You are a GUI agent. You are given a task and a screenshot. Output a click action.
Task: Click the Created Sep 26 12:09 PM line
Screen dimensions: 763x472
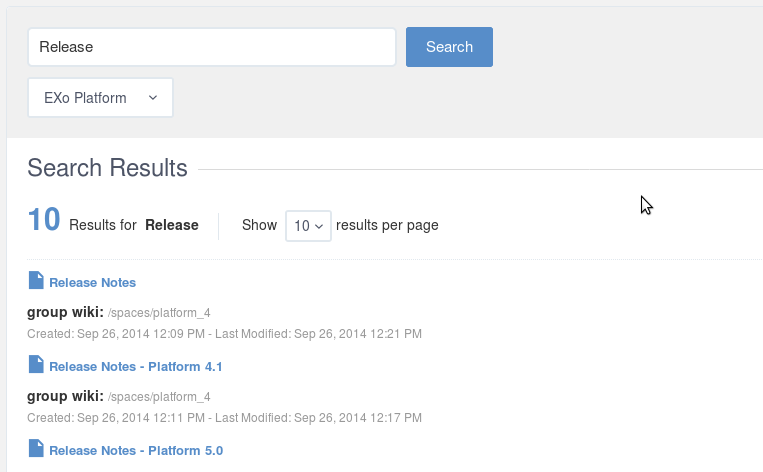(x=224, y=334)
